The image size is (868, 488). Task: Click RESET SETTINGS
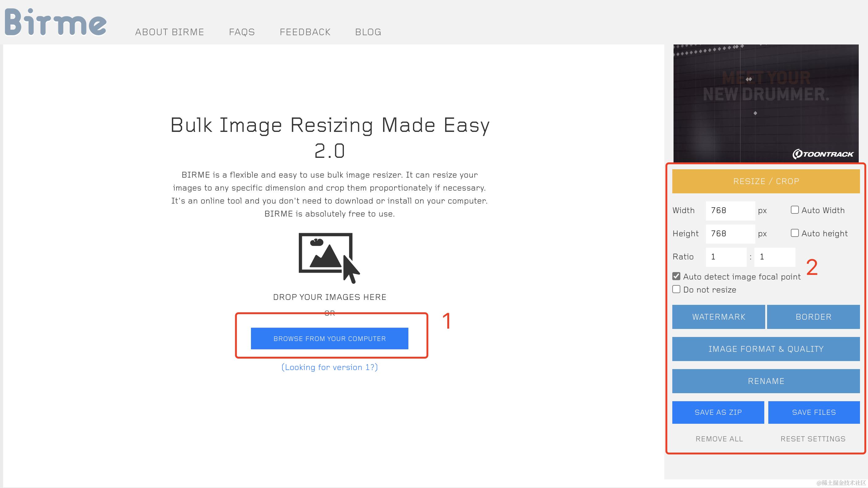[813, 439]
